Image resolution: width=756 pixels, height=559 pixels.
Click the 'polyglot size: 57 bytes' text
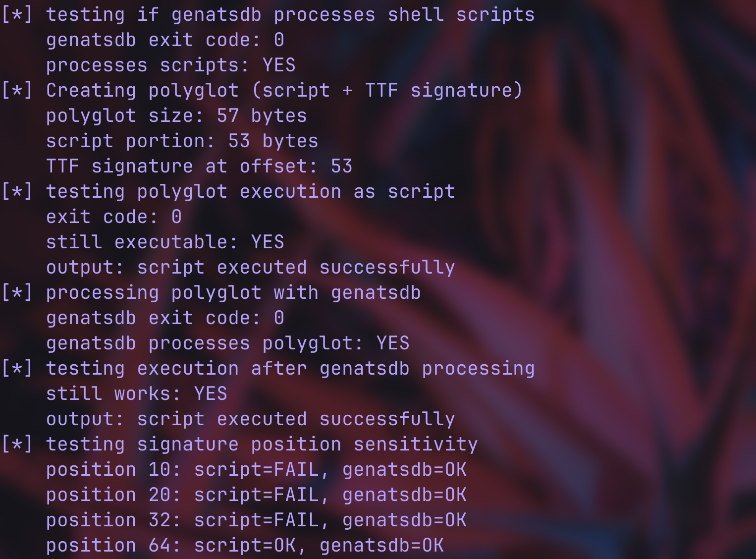click(176, 116)
